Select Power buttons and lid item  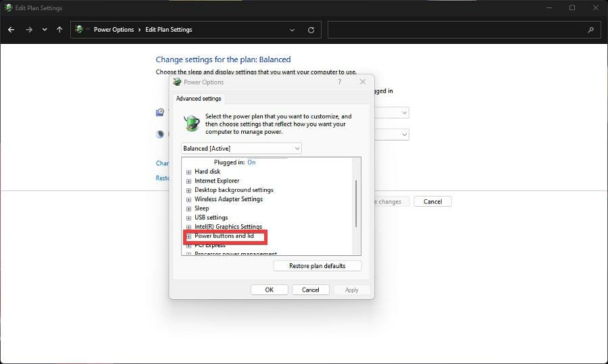click(x=224, y=236)
